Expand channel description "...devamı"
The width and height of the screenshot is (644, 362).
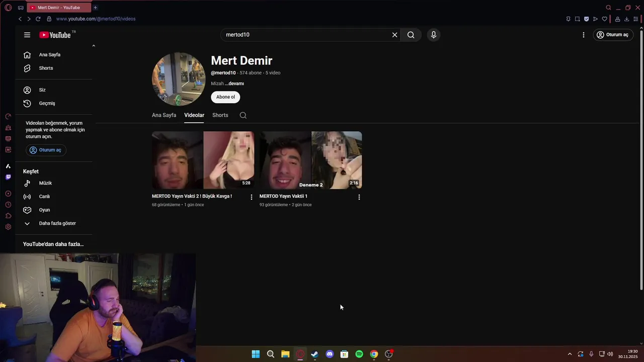(x=234, y=83)
